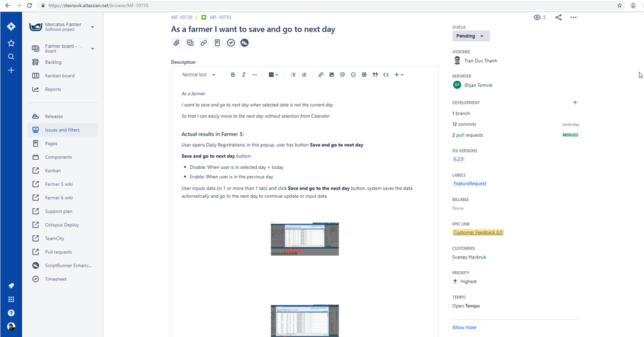Insert a table in editor
Image resolution: width=644 pixels, height=337 pixels.
point(364,75)
